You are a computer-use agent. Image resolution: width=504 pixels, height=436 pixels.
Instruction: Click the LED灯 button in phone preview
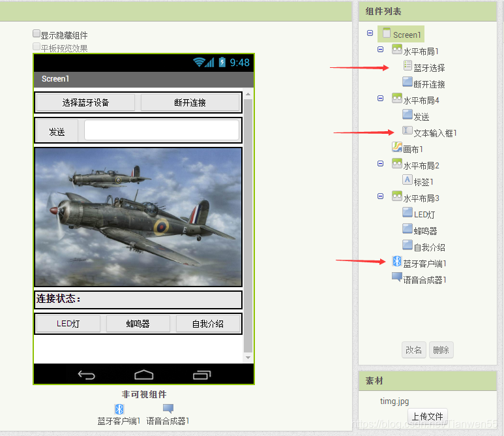[68, 324]
